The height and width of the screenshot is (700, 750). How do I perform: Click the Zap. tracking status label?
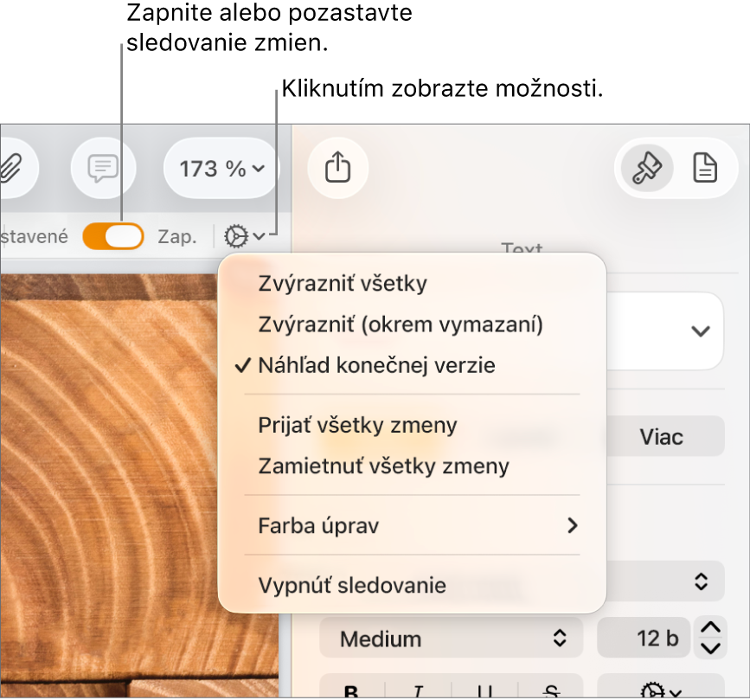click(177, 237)
